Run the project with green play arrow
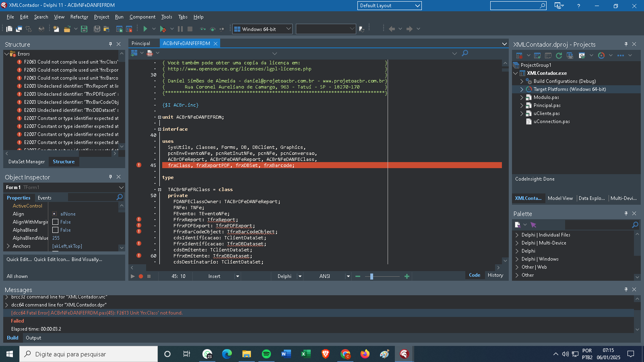The width and height of the screenshot is (644, 362). tap(145, 29)
